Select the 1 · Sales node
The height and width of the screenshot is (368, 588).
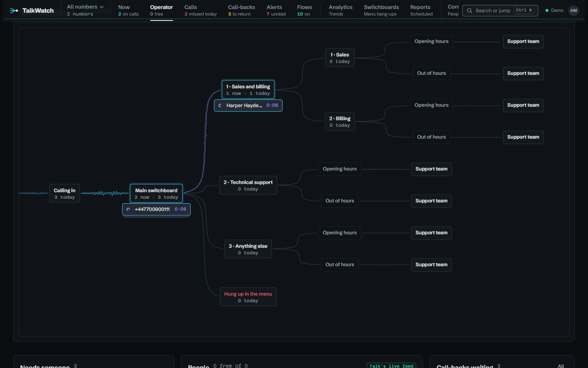click(340, 58)
